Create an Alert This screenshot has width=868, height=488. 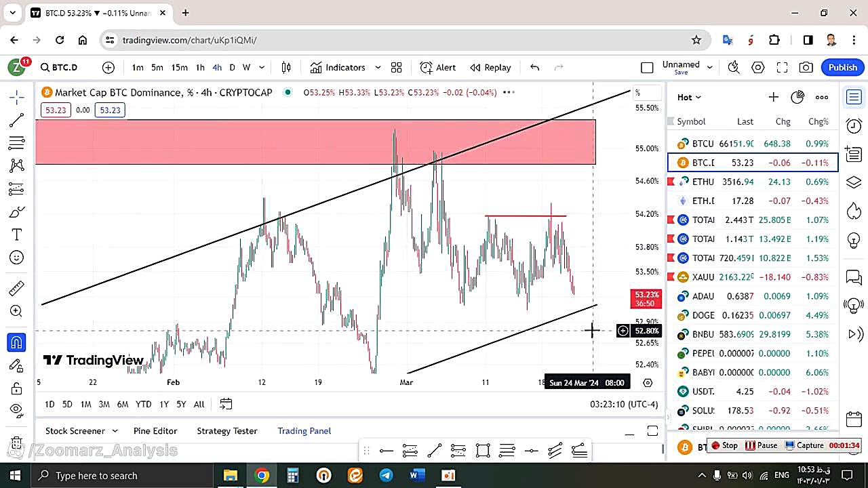pos(438,67)
